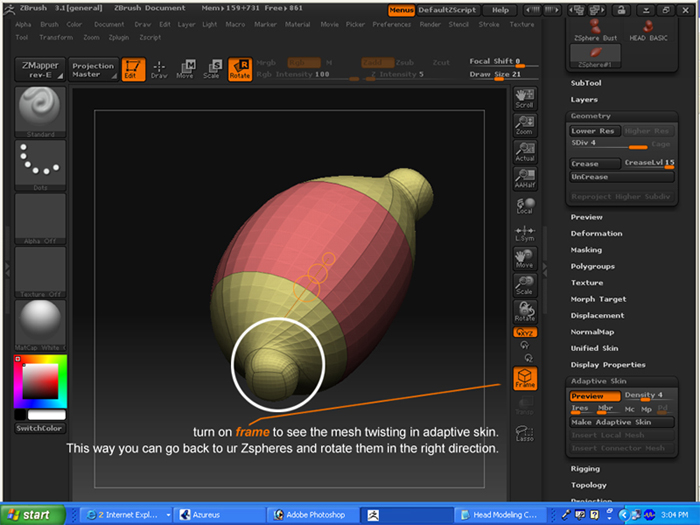This screenshot has height=525, width=700.
Task: Toggle Adaptive Skin Preview
Action: 595,396
